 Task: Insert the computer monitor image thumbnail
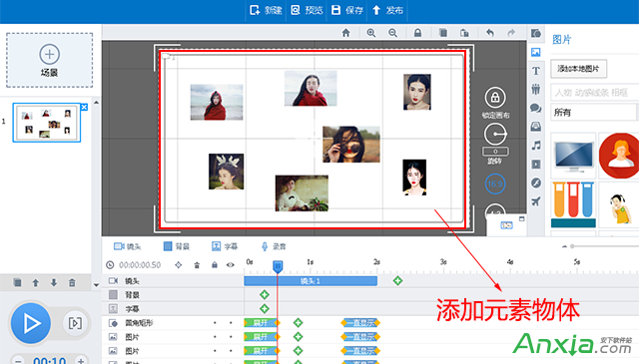pyautogui.click(x=573, y=156)
